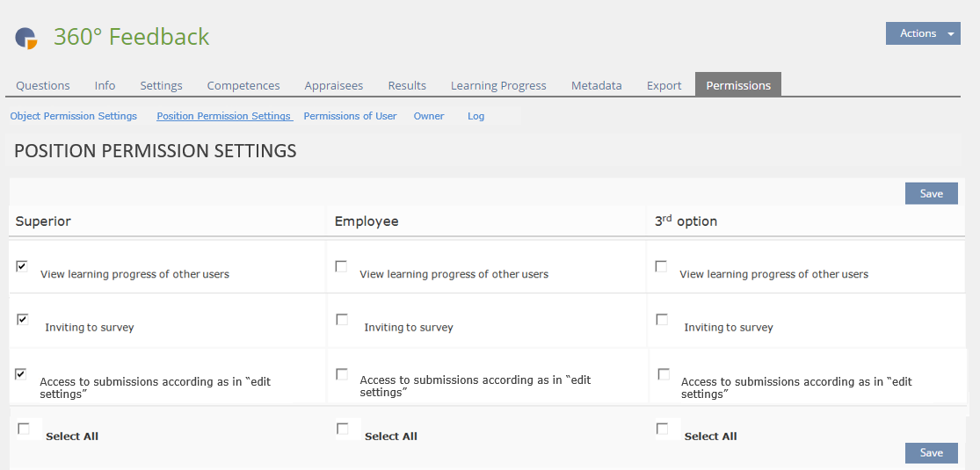Select the Export tab
Screen dimensions: 980x470
pyautogui.click(x=664, y=85)
